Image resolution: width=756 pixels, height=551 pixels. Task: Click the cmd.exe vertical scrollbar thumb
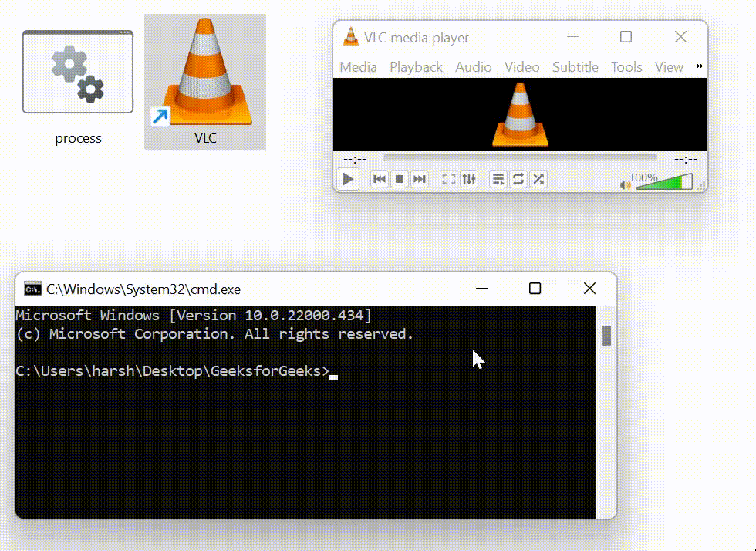[606, 336]
